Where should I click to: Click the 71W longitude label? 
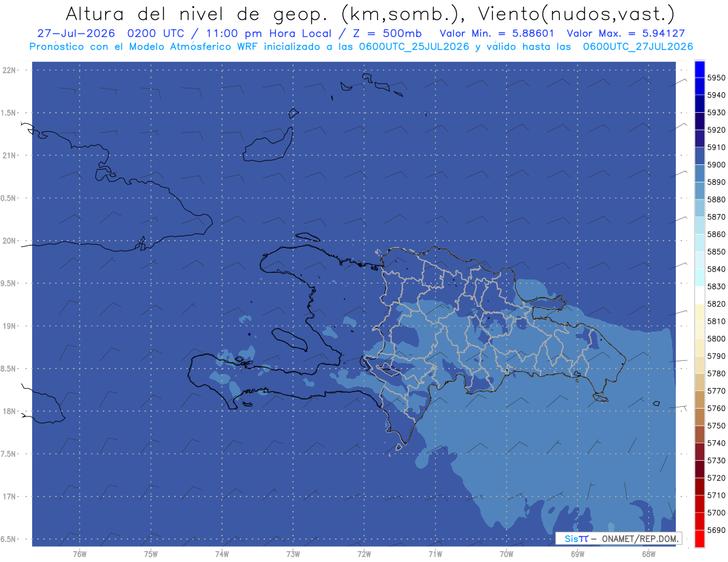pos(435,554)
